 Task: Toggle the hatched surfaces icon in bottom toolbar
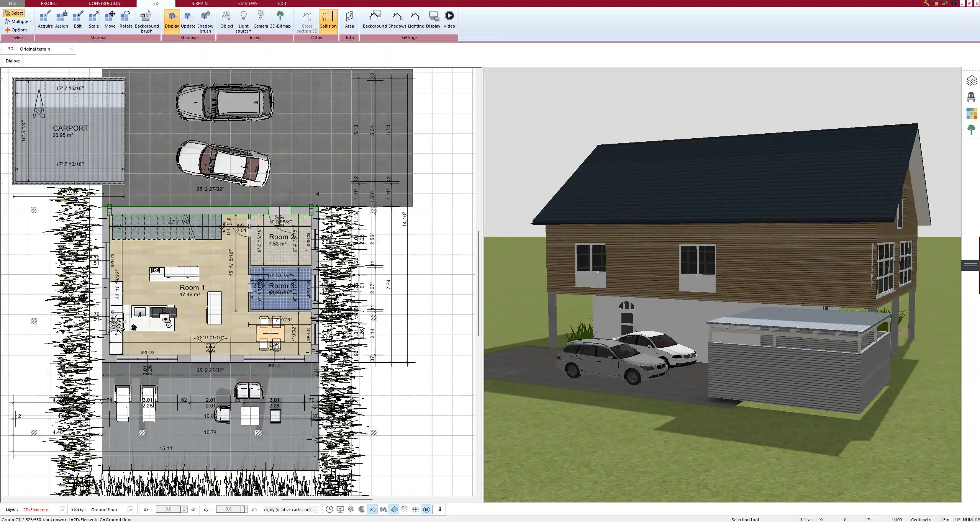pos(383,509)
